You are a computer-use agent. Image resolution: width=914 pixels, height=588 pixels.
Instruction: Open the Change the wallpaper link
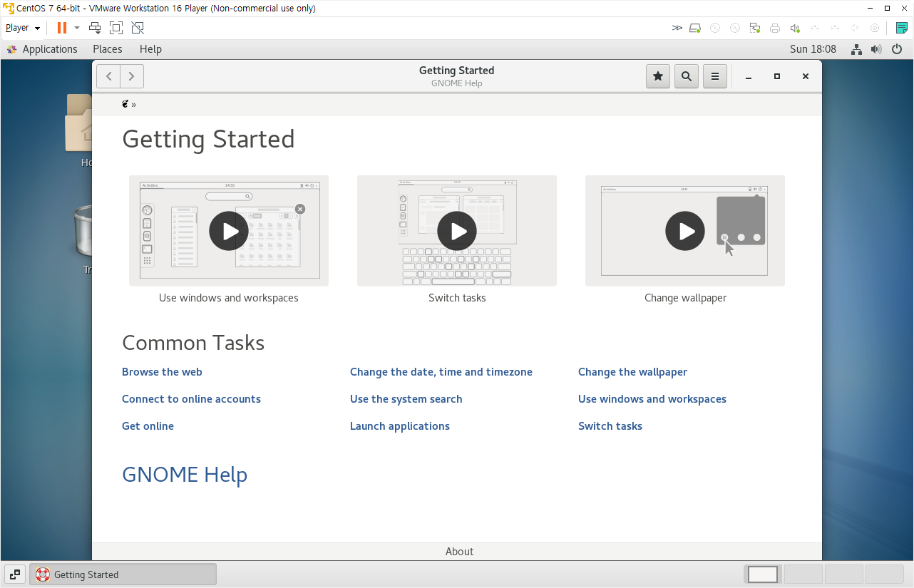(633, 372)
